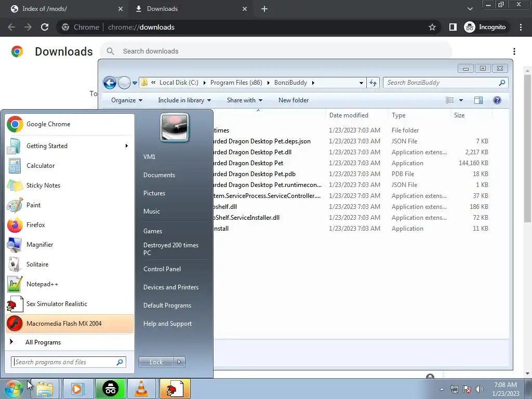Click Search downloads field
Viewport: 532px width, 399px height.
click(x=276, y=51)
